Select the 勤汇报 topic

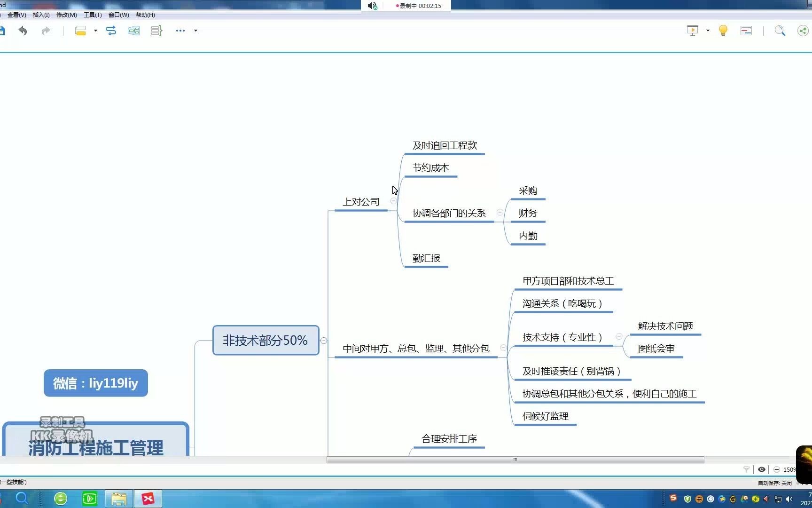tap(426, 258)
